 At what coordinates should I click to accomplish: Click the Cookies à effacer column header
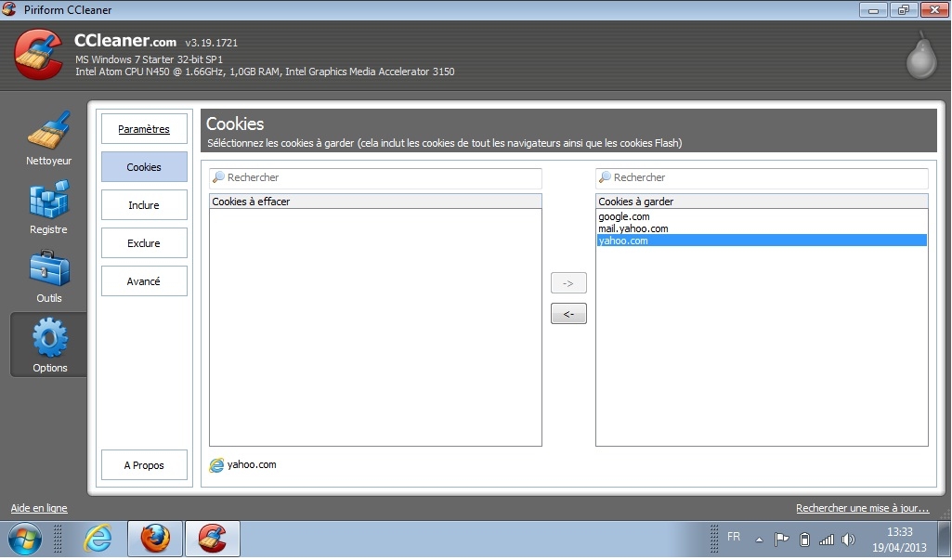375,201
